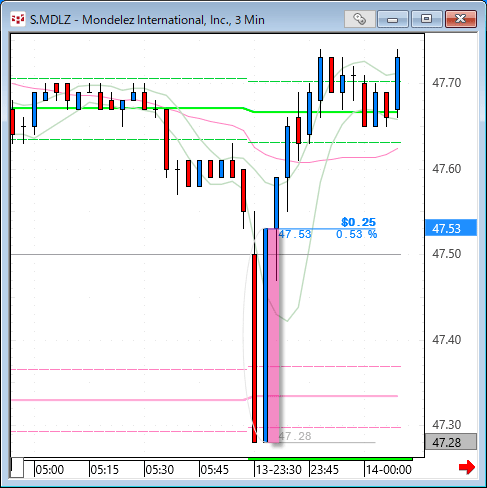Click the 47.50 price scale value
The width and height of the screenshot is (487, 488).
click(x=446, y=254)
